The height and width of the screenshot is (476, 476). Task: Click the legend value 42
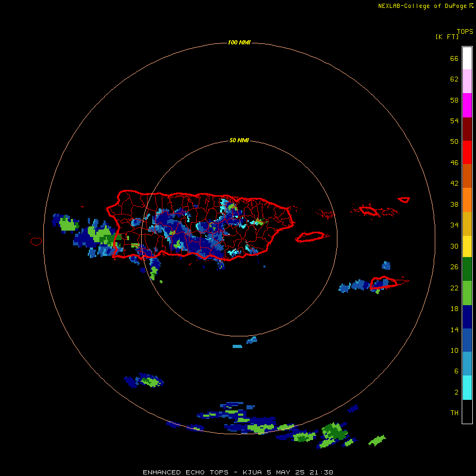(454, 184)
